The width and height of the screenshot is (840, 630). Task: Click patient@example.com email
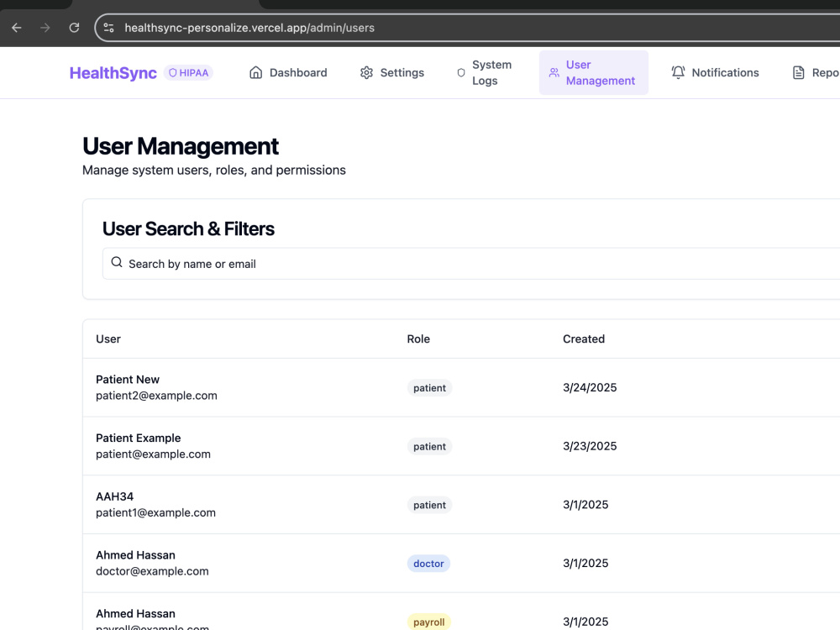(153, 454)
